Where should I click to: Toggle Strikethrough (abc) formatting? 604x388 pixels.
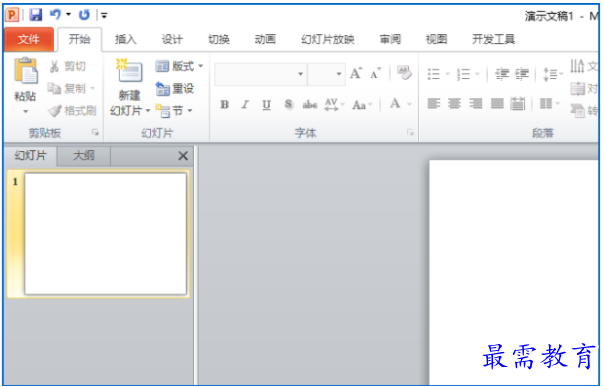[x=310, y=104]
